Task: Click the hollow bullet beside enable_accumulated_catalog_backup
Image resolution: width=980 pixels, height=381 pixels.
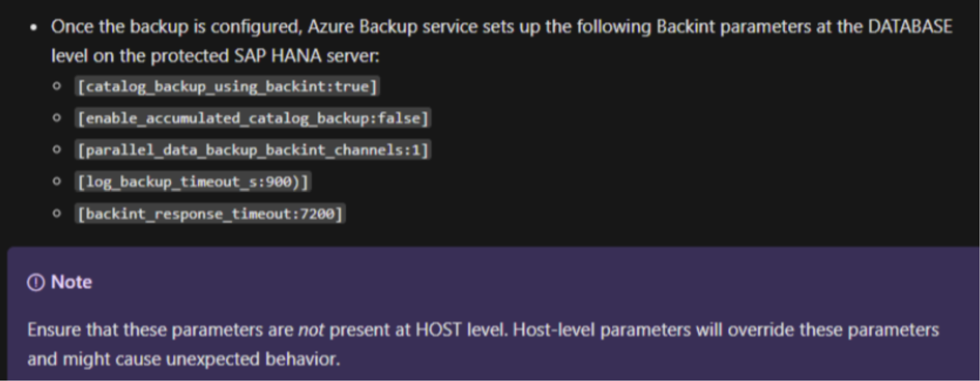Action: pyautogui.click(x=57, y=118)
